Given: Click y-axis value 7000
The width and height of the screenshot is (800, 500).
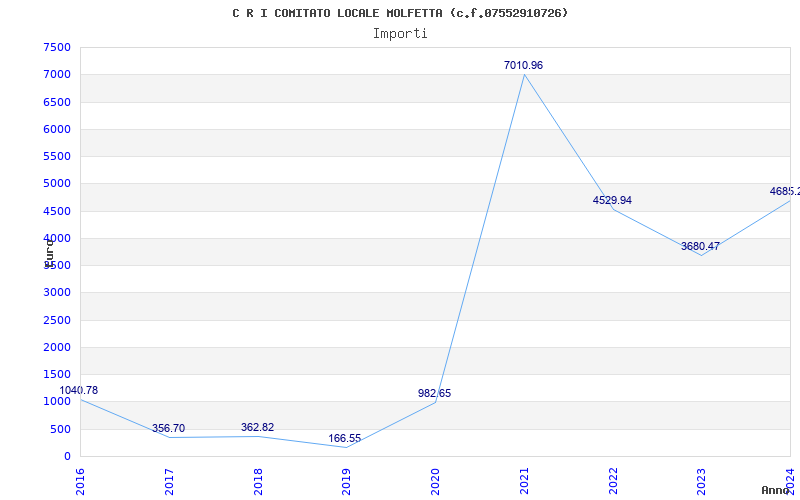Looking at the screenshot, I should pyautogui.click(x=57, y=74).
